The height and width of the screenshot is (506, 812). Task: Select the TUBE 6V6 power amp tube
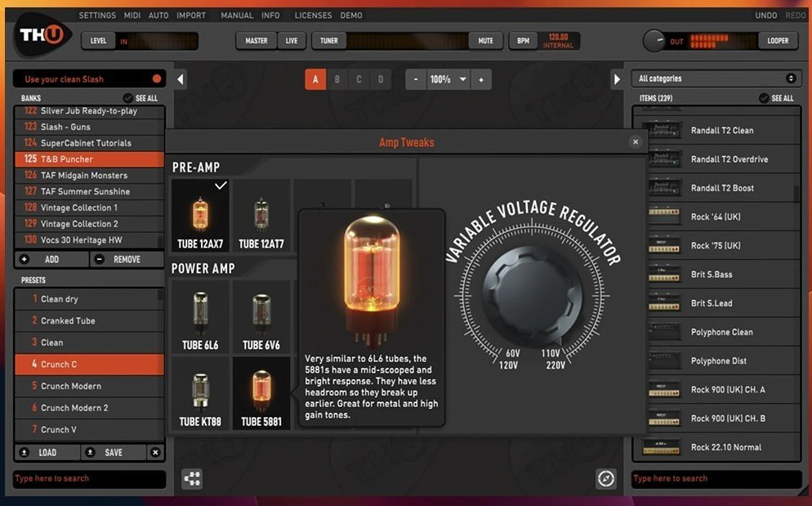pyautogui.click(x=261, y=317)
